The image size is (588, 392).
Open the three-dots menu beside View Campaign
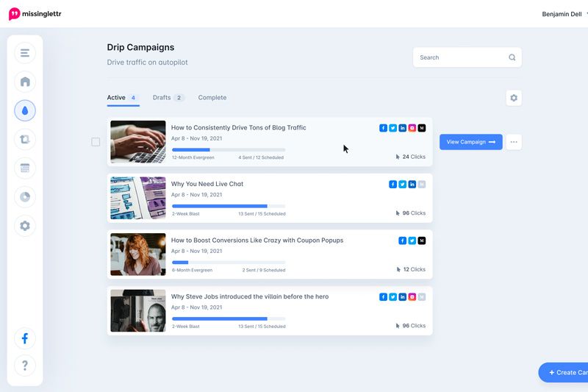point(514,142)
